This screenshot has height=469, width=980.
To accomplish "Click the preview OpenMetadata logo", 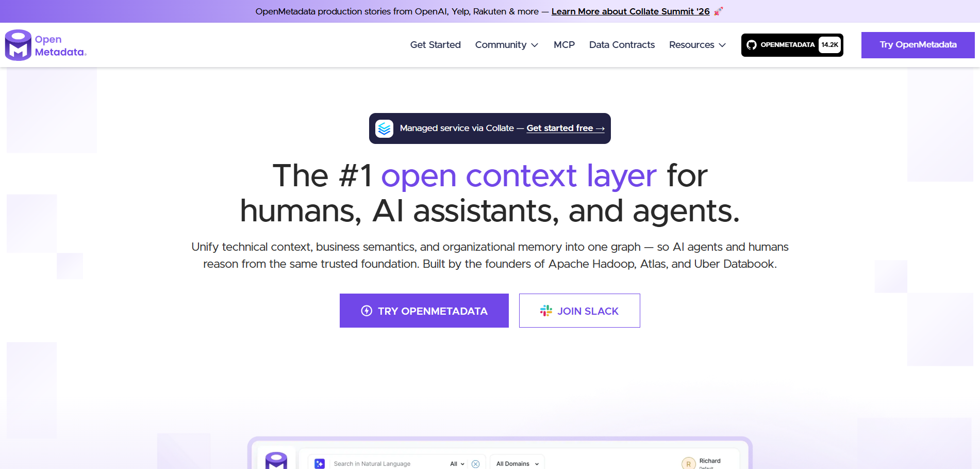I will [x=276, y=460].
